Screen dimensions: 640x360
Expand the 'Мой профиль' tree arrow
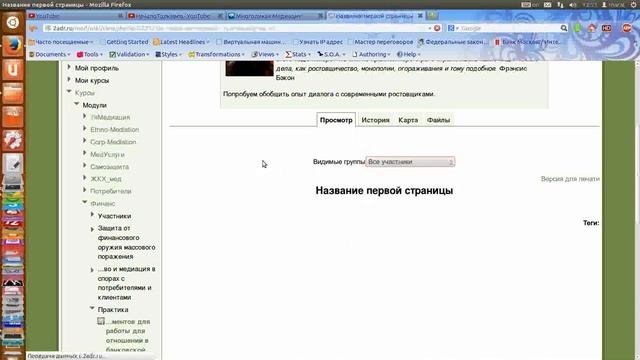tap(69, 67)
